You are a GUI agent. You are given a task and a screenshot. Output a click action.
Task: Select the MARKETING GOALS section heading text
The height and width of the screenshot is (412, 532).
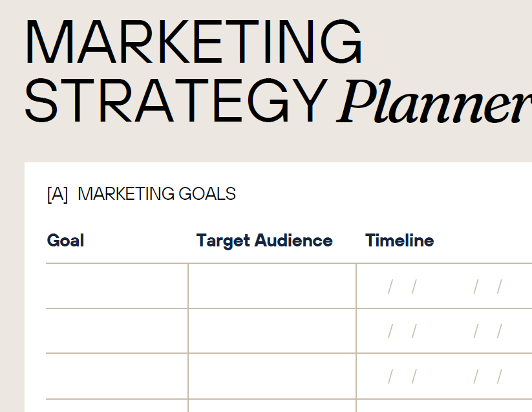156,193
